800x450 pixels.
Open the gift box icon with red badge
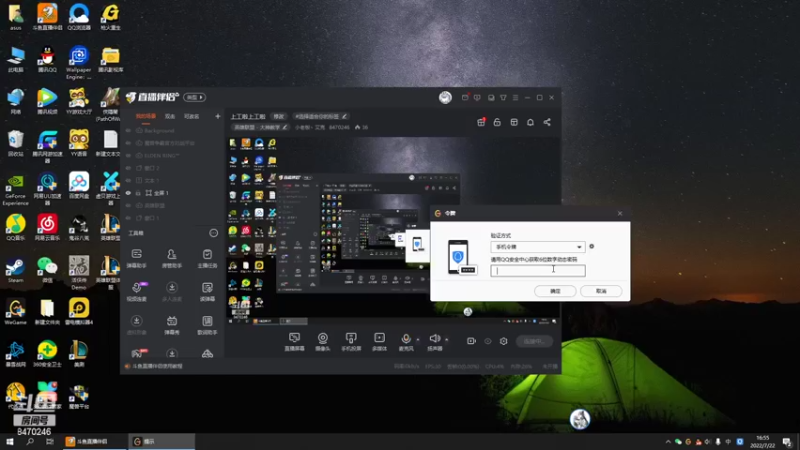[x=481, y=122]
